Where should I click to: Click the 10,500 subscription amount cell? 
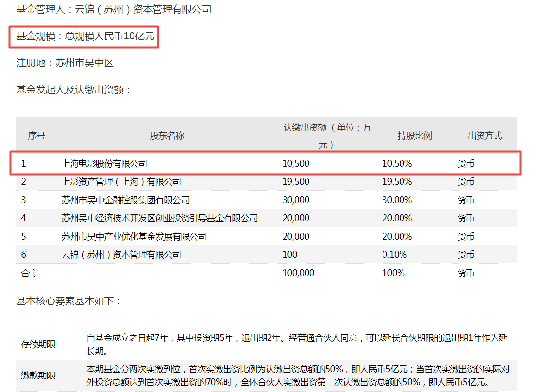pos(296,163)
